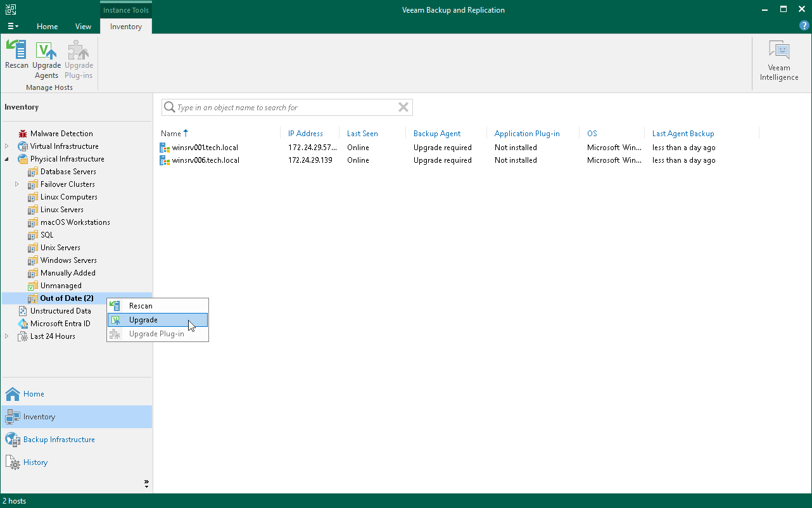Image resolution: width=812 pixels, height=508 pixels.
Task: Click the object name search field
Action: tap(285, 107)
